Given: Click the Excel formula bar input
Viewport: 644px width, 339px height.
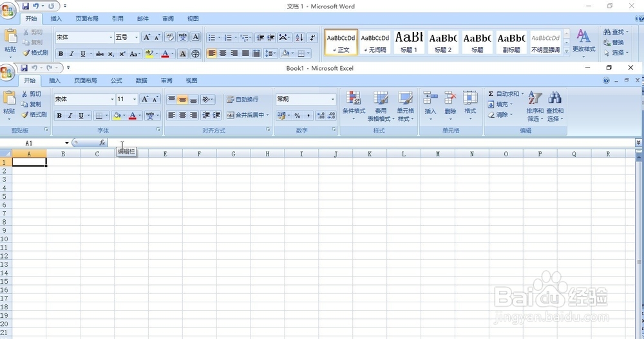Looking at the screenshot, I should coord(371,142).
